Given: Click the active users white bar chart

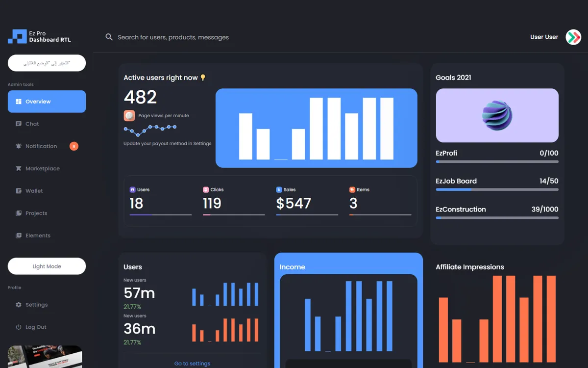Looking at the screenshot, I should coord(316,128).
